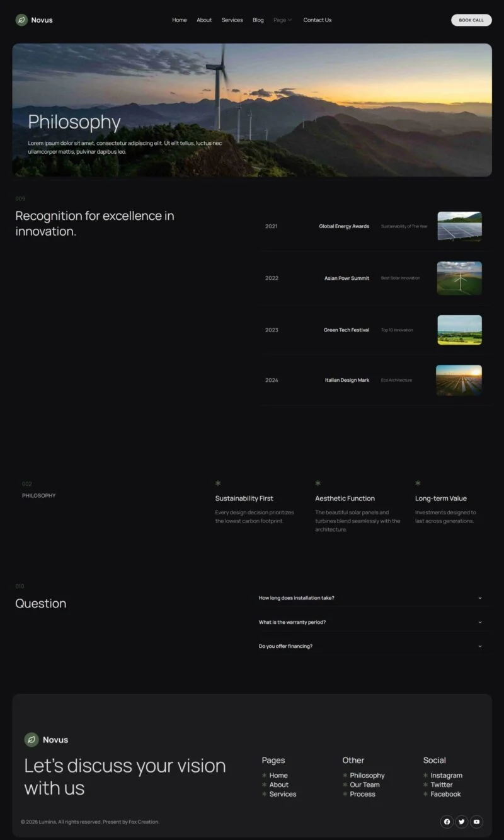Open the YouTube round icon in the footer
Viewport: 504px width, 840px height.
[476, 822]
